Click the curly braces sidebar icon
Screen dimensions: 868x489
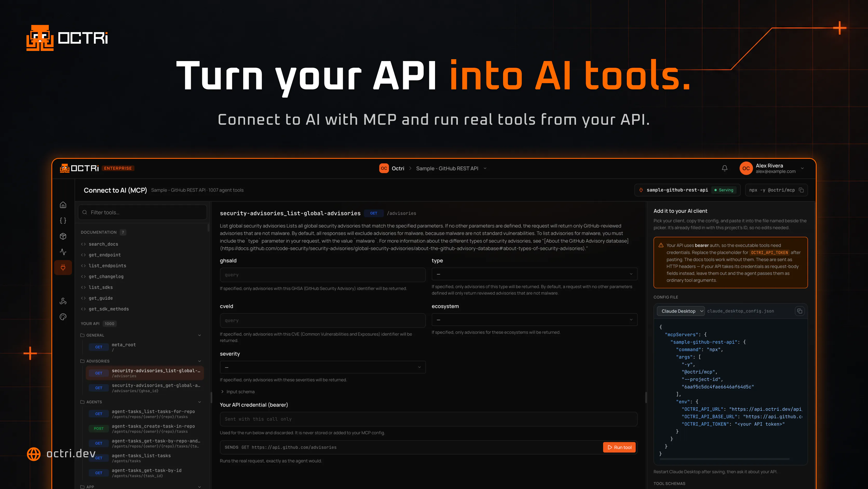63,221
